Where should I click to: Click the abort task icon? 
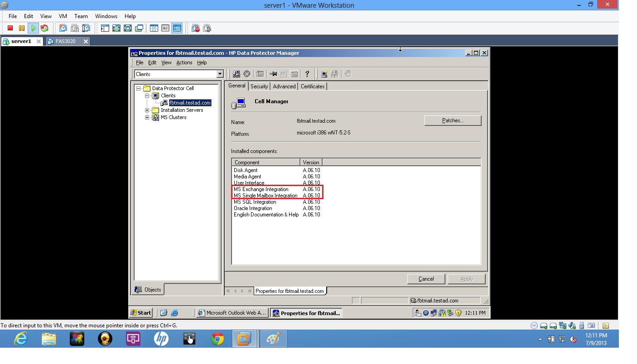pyautogui.click(x=246, y=73)
